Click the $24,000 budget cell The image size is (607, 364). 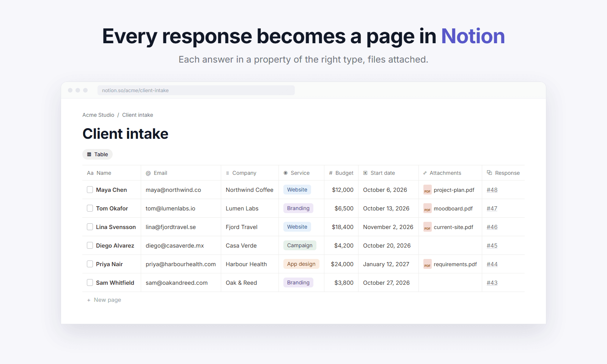click(x=342, y=264)
